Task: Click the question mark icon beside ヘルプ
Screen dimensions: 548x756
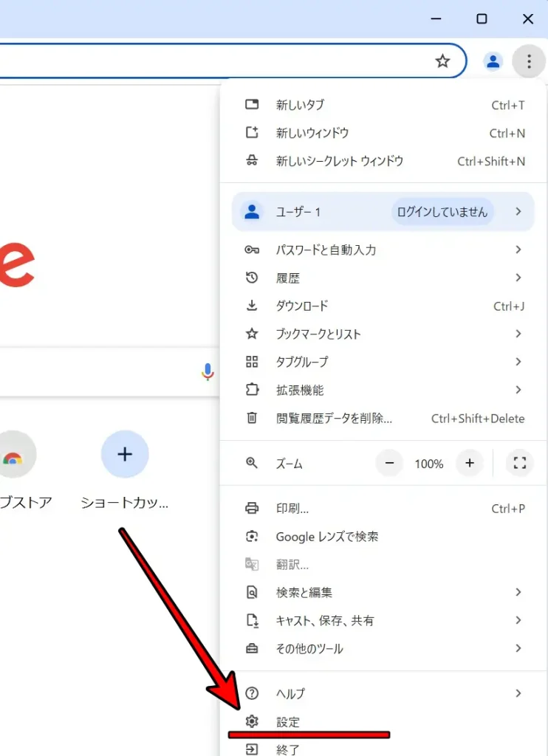Action: 252,693
